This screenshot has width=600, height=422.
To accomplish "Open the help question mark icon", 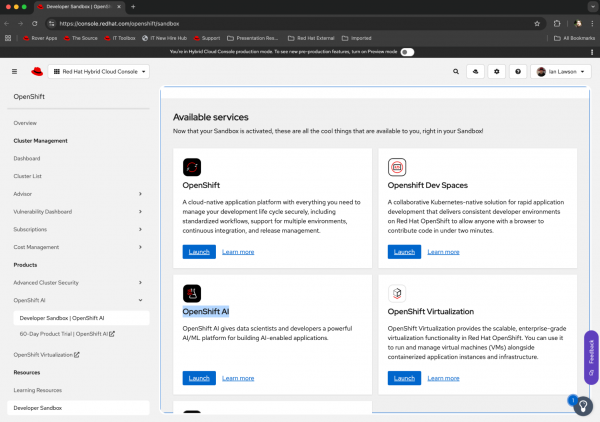I will click(x=517, y=72).
